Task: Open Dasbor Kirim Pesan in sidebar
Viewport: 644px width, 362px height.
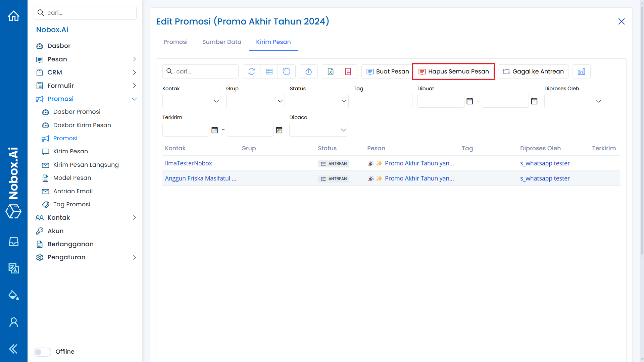Action: point(82,125)
